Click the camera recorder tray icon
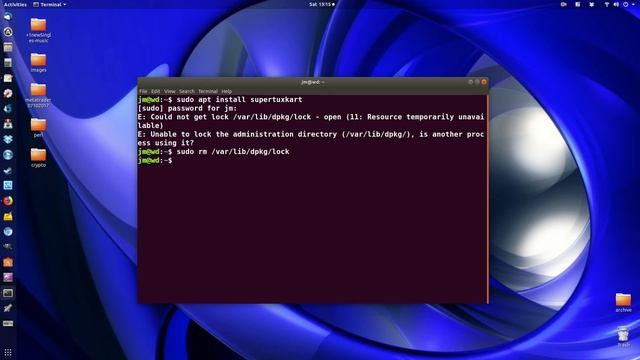The height and width of the screenshot is (360, 640). (x=564, y=4)
